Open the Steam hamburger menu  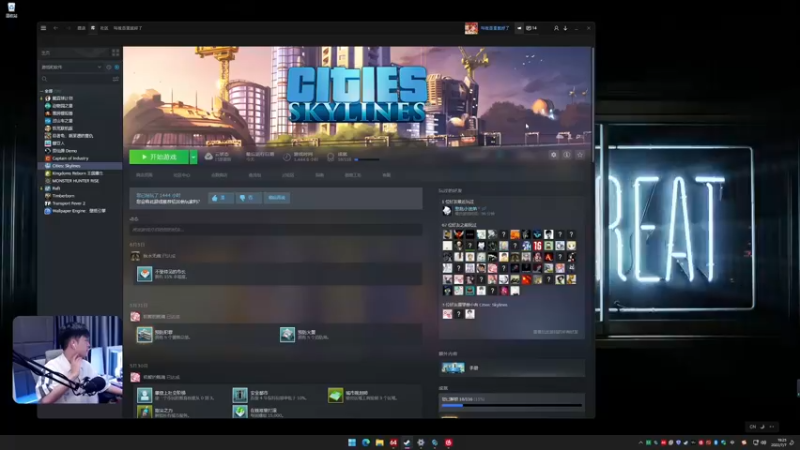click(x=43, y=28)
